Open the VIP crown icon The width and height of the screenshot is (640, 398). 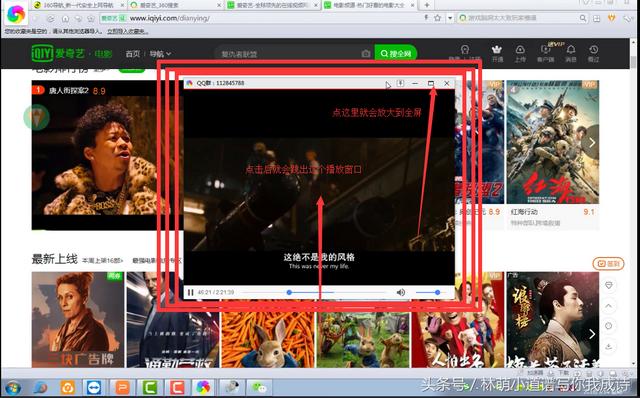[497, 50]
